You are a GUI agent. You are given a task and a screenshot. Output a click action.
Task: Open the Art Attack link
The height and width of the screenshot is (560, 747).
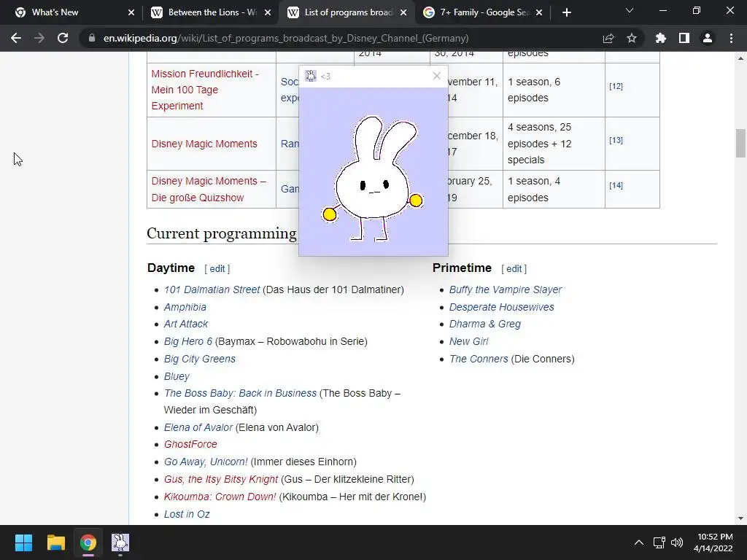coord(186,324)
